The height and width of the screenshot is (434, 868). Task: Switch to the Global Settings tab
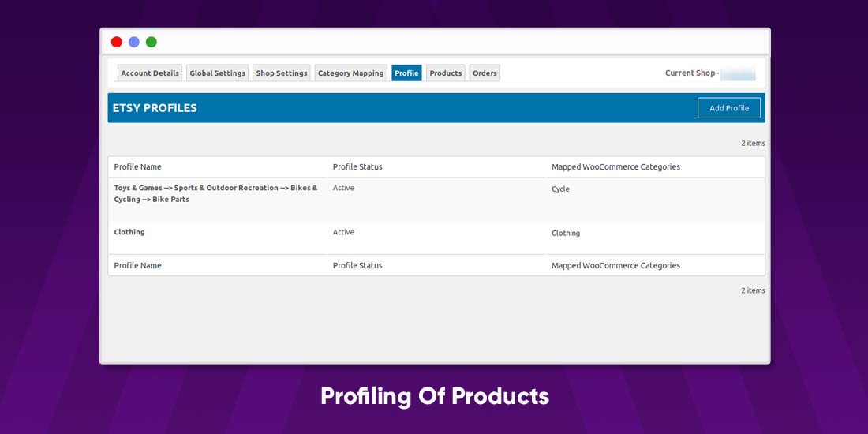pos(217,73)
